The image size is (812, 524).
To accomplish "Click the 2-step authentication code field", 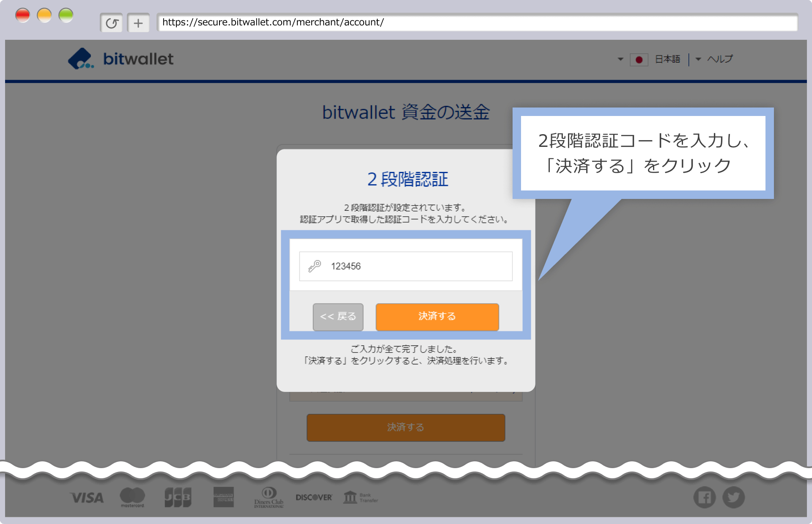I will tap(406, 266).
